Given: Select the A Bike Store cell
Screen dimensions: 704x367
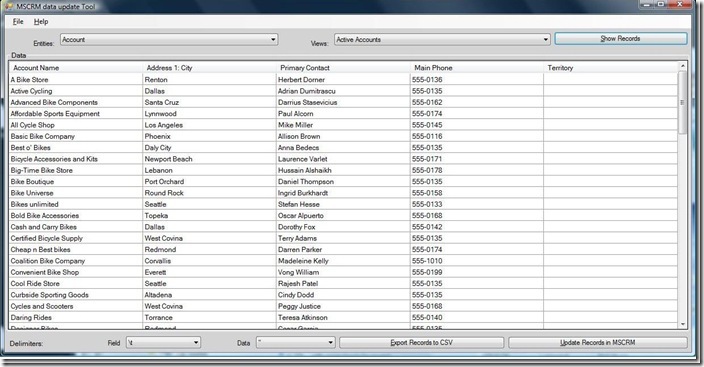Looking at the screenshot, I should 75,80.
